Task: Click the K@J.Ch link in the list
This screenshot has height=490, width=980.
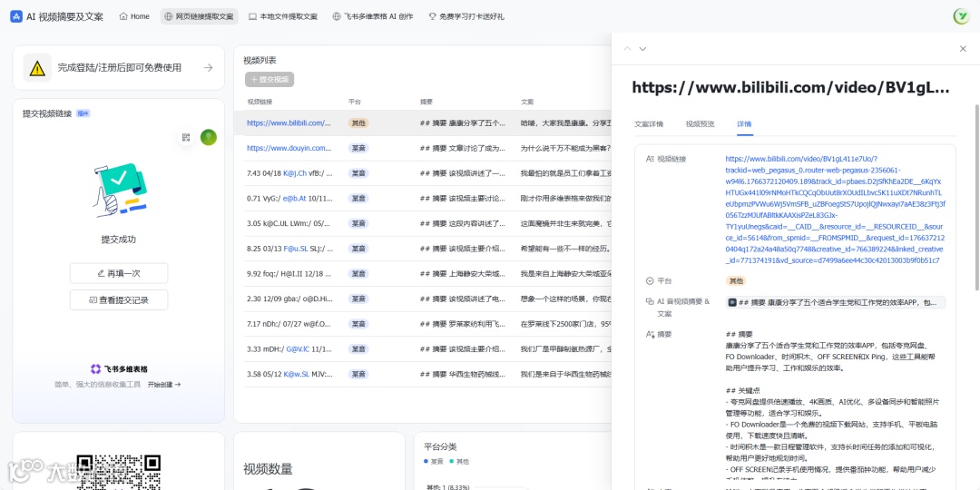Action: pos(295,173)
